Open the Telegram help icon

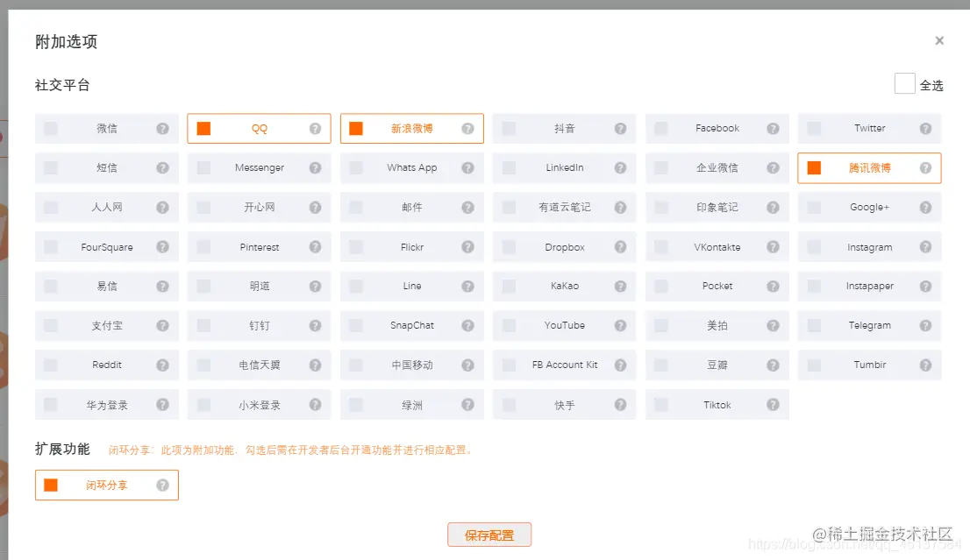pyautogui.click(x=925, y=325)
